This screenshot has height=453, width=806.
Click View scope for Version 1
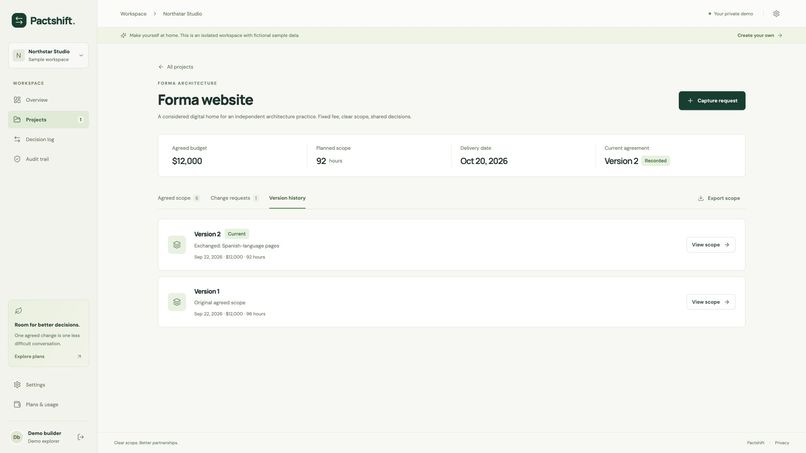tap(711, 302)
